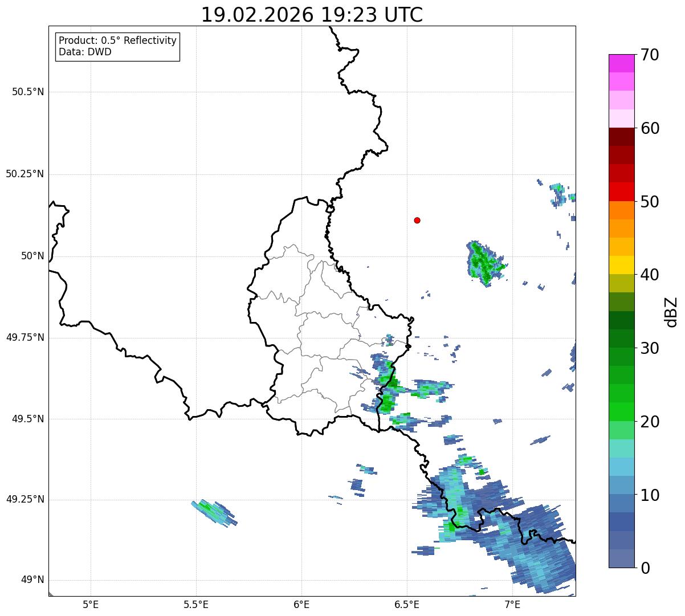The image size is (685, 616).
Task: Click the 6.5°E longitude label
Action: [x=407, y=605]
